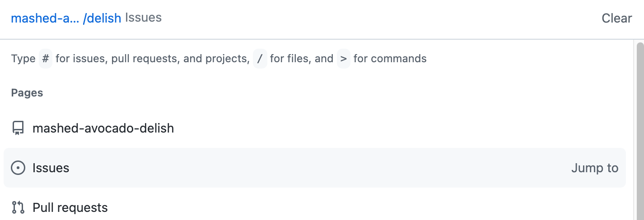Click the Pull requests git-merge icon
This screenshot has width=644, height=220.
coord(18,207)
